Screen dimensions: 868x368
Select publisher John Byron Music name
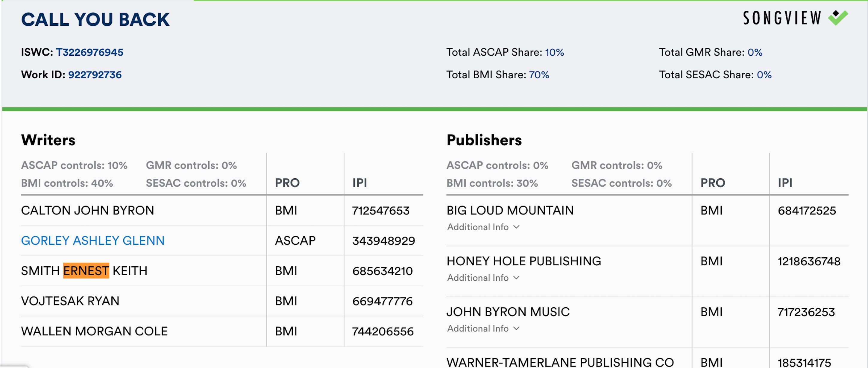point(508,312)
